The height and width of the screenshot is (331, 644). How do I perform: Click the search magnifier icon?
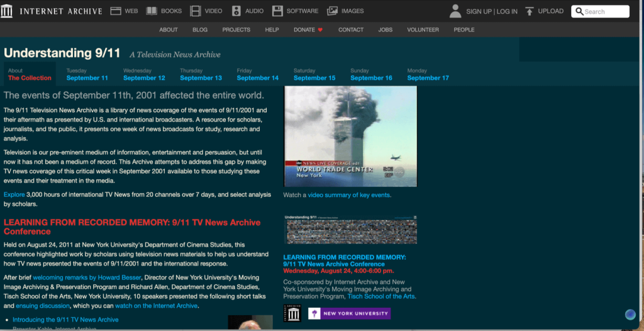click(579, 11)
